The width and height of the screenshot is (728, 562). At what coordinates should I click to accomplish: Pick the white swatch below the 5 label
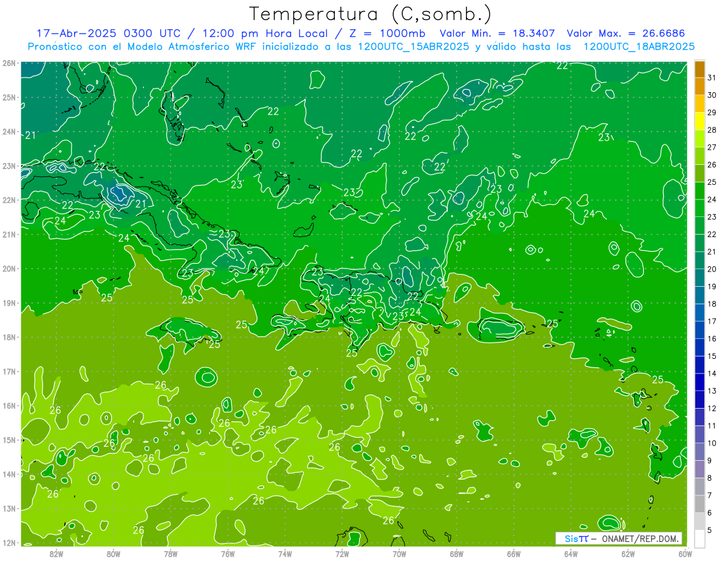[x=699, y=538]
